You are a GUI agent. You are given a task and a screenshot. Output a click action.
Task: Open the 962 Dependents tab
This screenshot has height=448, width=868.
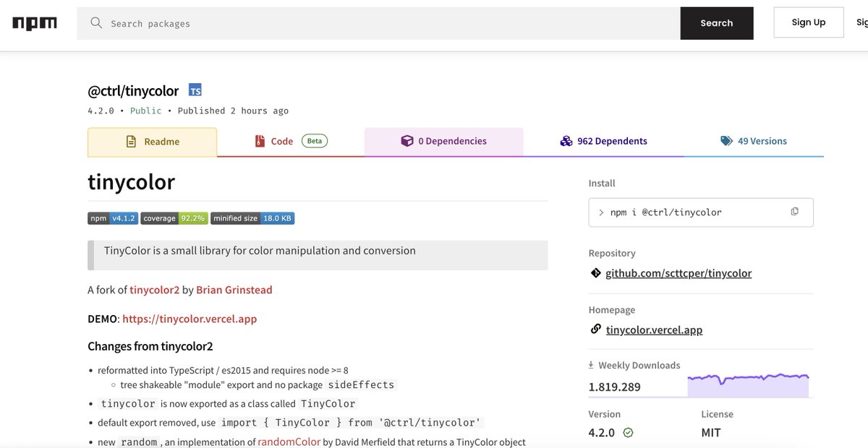coord(603,142)
